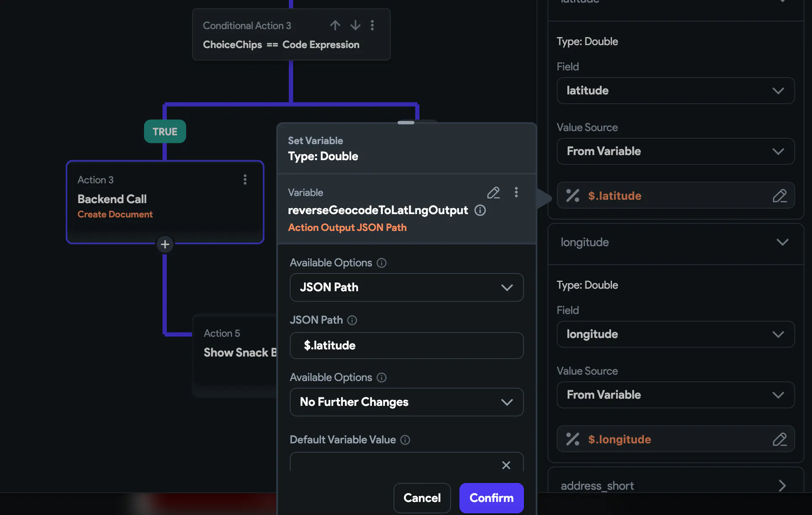This screenshot has height=515, width=812.
Task: Add action with plus below Backend Call
Action: pos(165,244)
